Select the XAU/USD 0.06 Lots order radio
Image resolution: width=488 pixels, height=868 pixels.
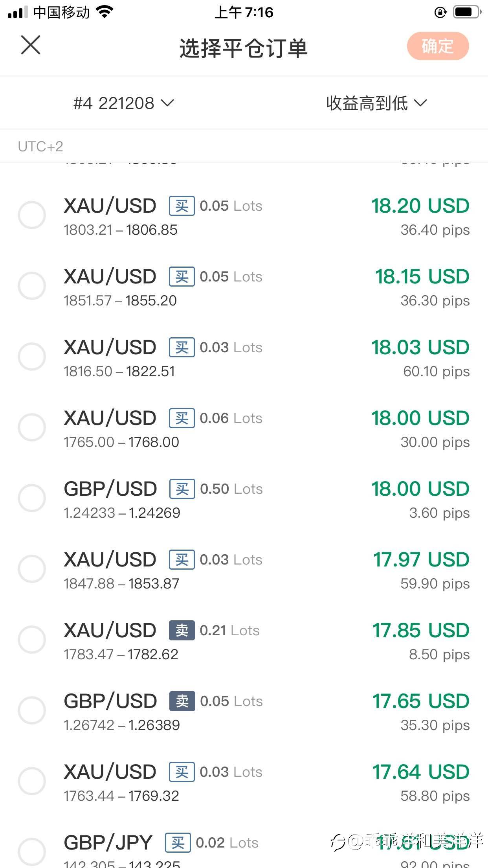(x=32, y=427)
